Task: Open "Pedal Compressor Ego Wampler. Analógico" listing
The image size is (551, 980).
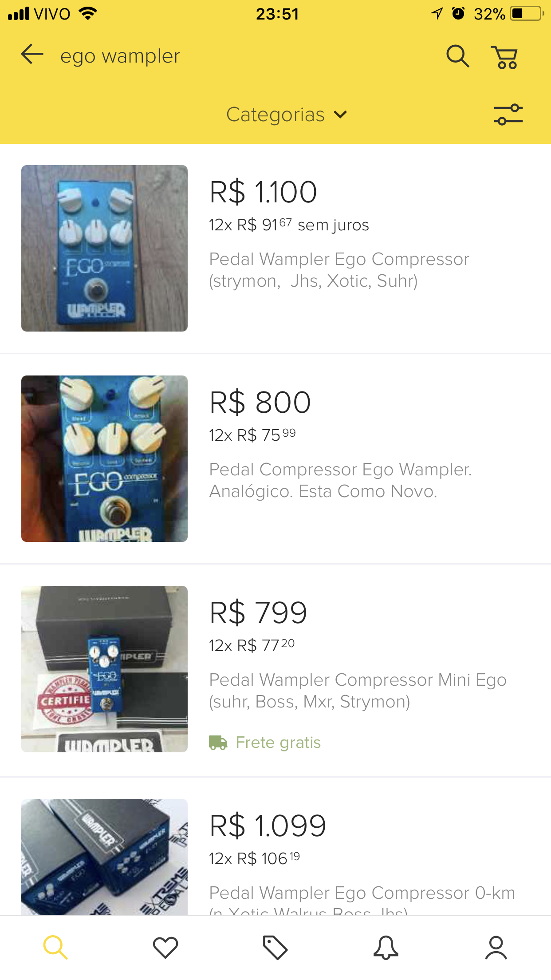Action: point(340,480)
